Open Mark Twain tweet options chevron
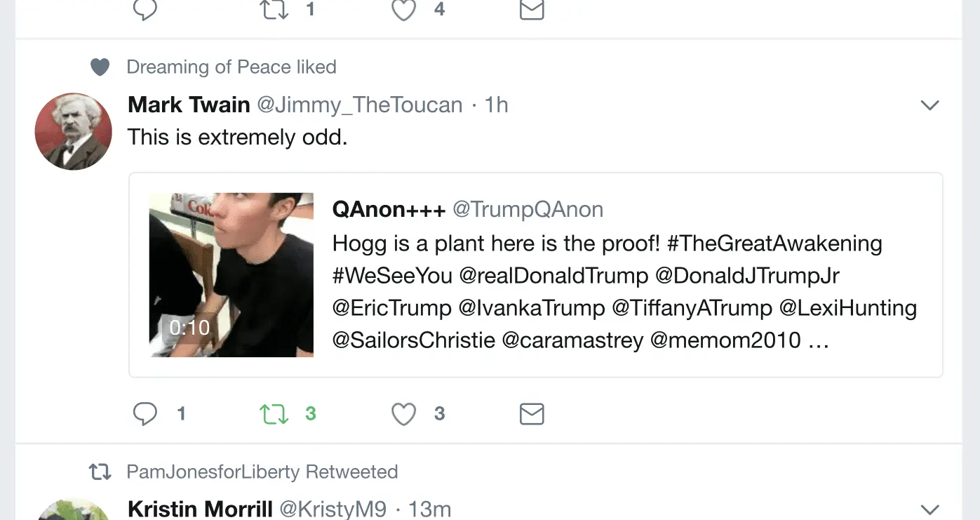The width and height of the screenshot is (980, 520). (929, 105)
